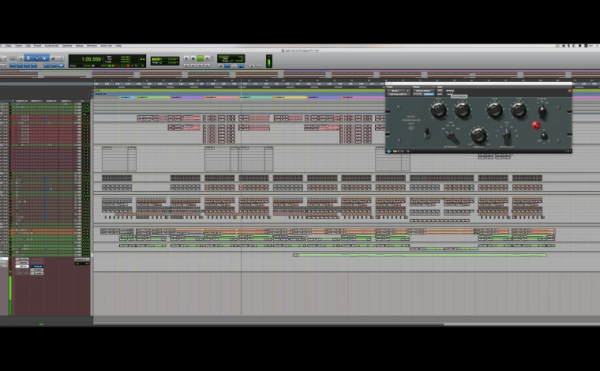
Task: Arm the Record transport button
Action: pos(207,59)
